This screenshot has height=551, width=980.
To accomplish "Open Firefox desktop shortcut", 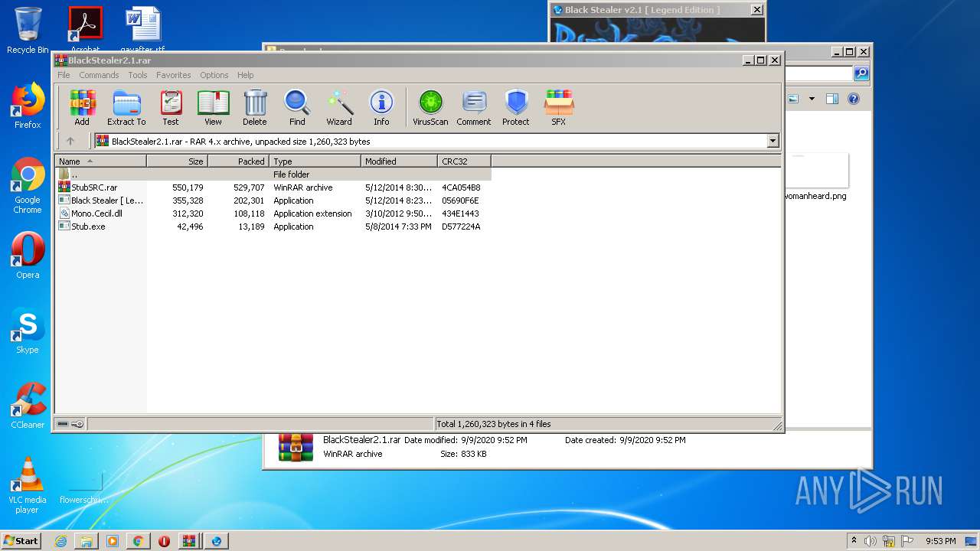I will (x=28, y=106).
